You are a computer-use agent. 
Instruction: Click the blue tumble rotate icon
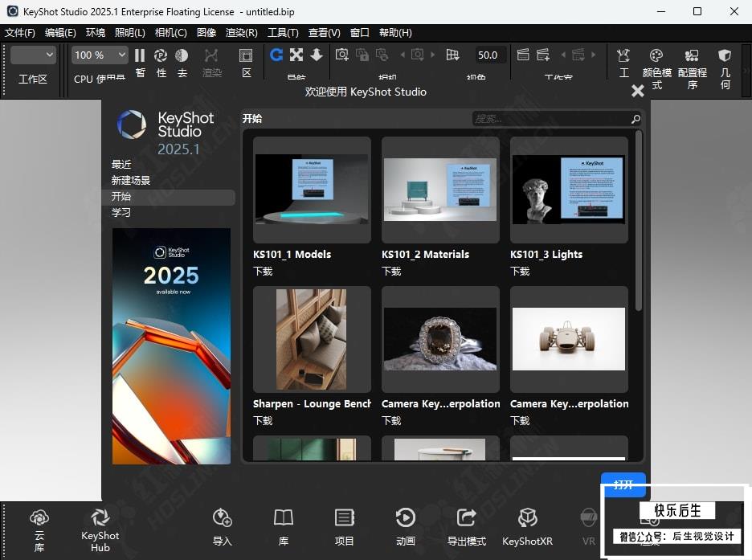coord(276,55)
